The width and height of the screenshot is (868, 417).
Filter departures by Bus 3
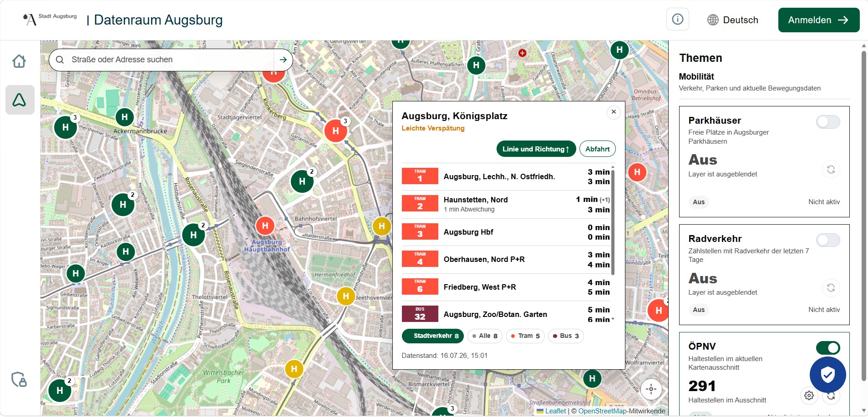[x=566, y=336]
